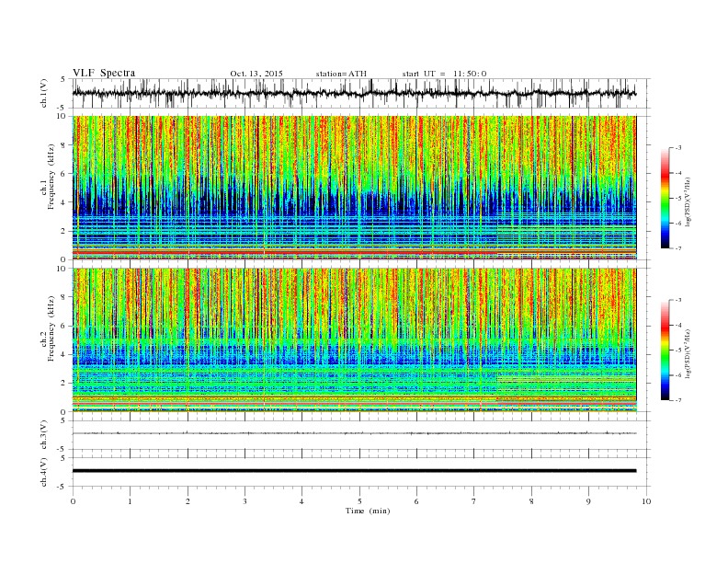Screen dimensions: 728x563
Task: Click time axis tick label "3"
Action: point(245,501)
